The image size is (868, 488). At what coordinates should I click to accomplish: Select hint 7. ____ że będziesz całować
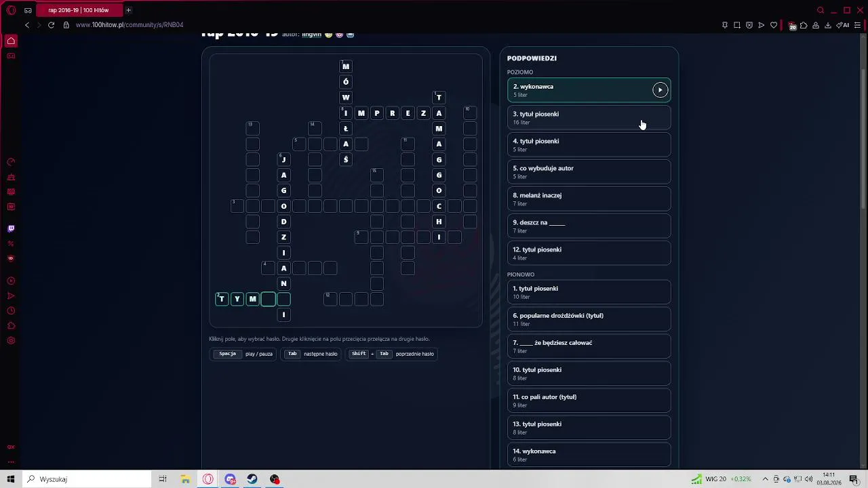589,346
